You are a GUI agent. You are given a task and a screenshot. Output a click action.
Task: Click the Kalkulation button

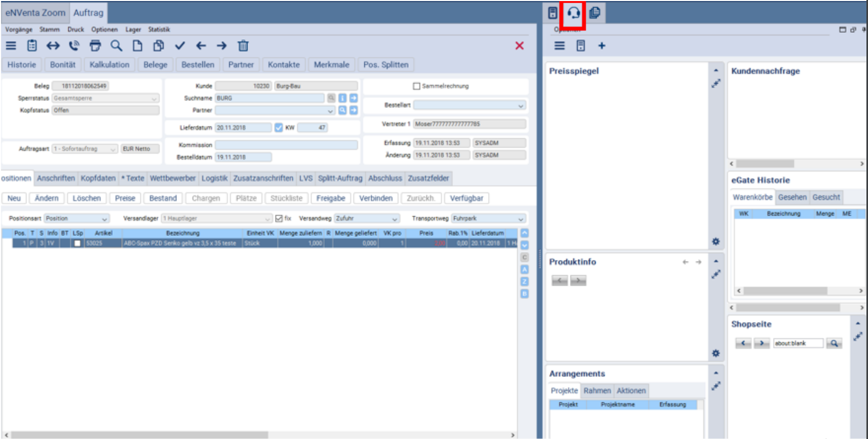109,65
